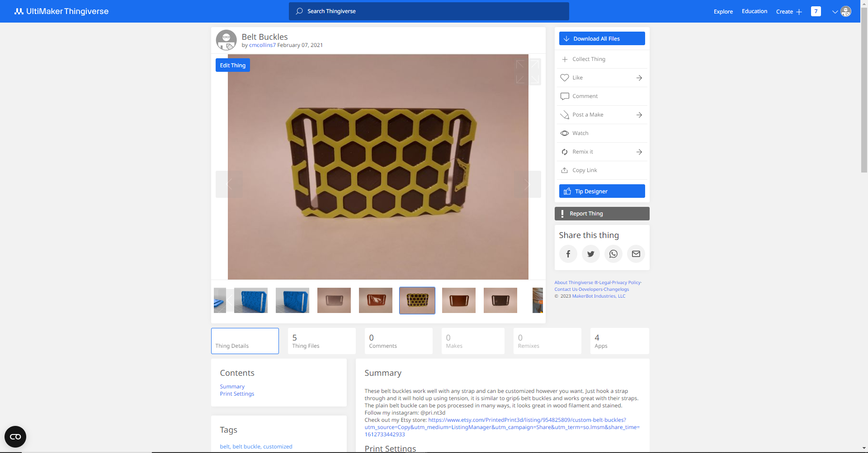This screenshot has width=868, height=453.
Task: Show the previous gallery image
Action: (x=229, y=184)
